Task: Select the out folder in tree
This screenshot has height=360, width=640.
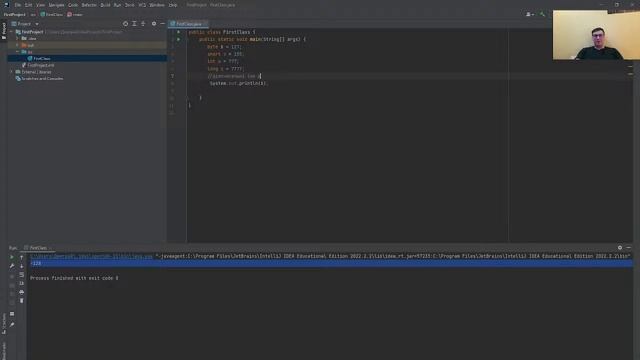Action: (x=31, y=45)
